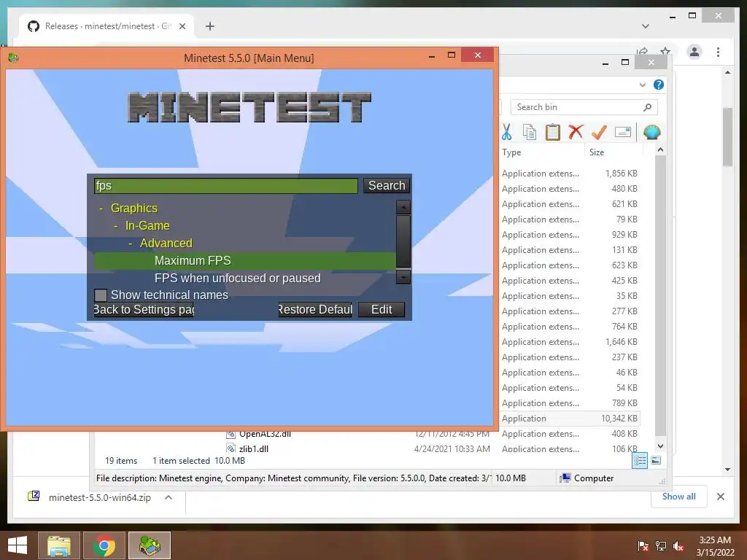The image size is (747, 560).
Task: Click the Explorer file list scroll down arrow
Action: tap(660, 446)
